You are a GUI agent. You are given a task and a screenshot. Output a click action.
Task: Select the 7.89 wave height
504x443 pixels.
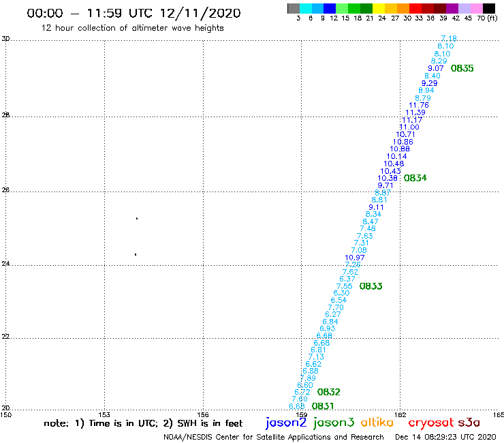308,378
